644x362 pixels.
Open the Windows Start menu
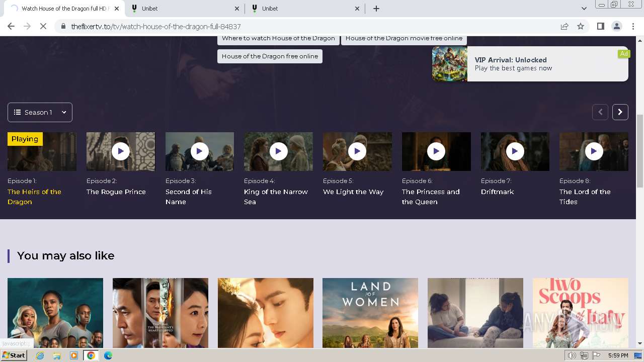[14, 355]
